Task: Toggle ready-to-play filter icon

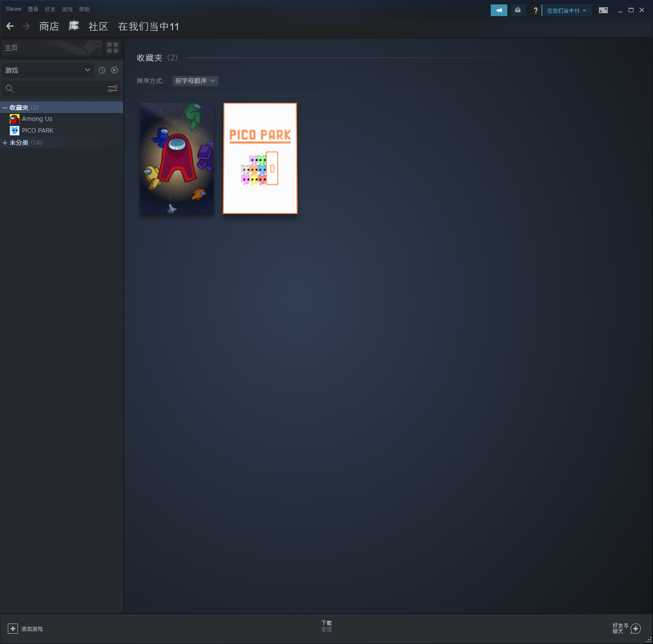Action: click(115, 70)
